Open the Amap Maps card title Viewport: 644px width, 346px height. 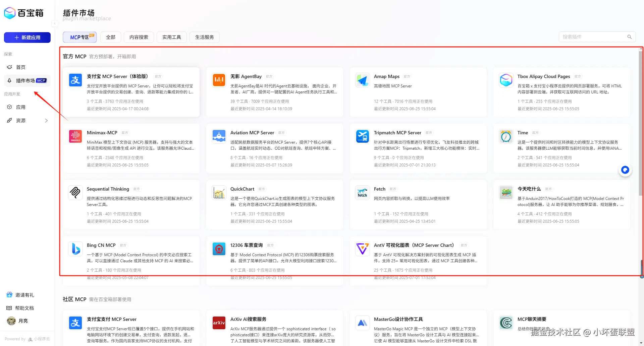387,76
